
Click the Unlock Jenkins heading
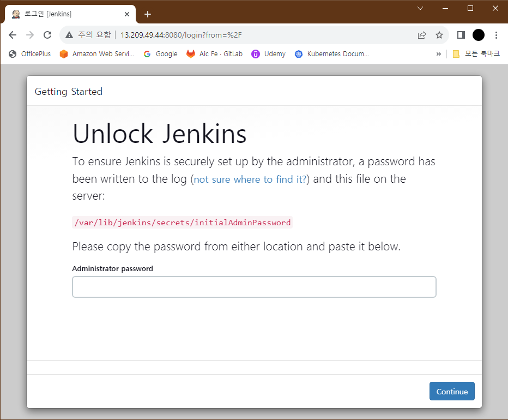tap(159, 134)
